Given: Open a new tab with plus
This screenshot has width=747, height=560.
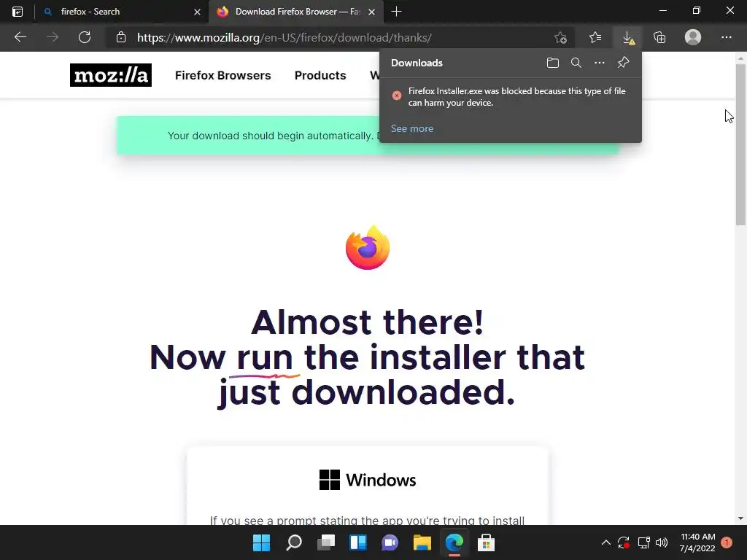Looking at the screenshot, I should pyautogui.click(x=396, y=12).
